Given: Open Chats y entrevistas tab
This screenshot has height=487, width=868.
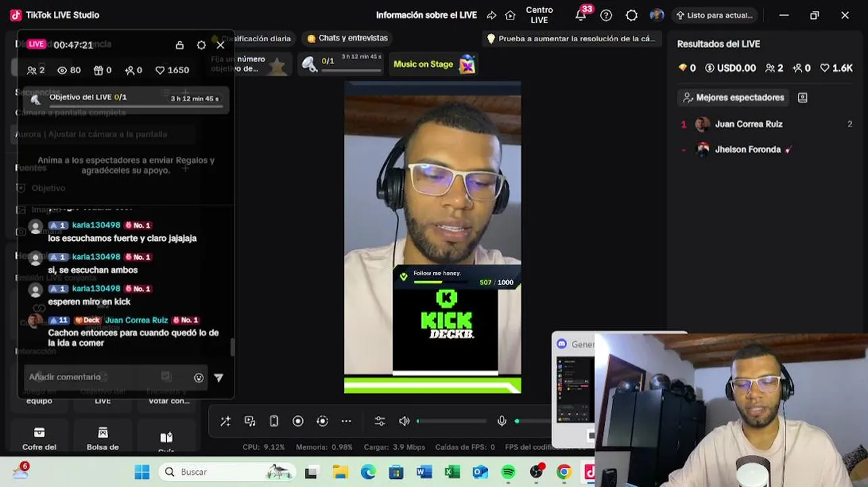Looking at the screenshot, I should pyautogui.click(x=347, y=39).
